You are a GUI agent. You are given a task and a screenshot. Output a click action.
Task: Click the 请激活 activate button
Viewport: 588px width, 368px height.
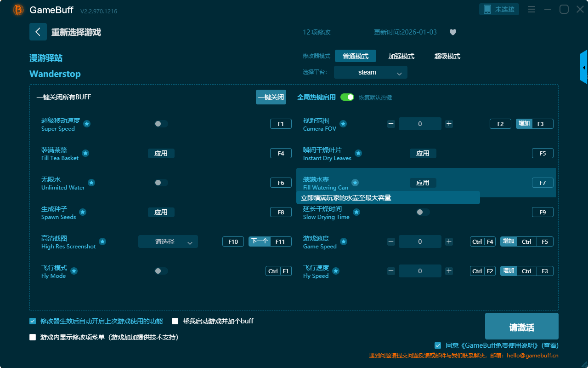point(521,327)
